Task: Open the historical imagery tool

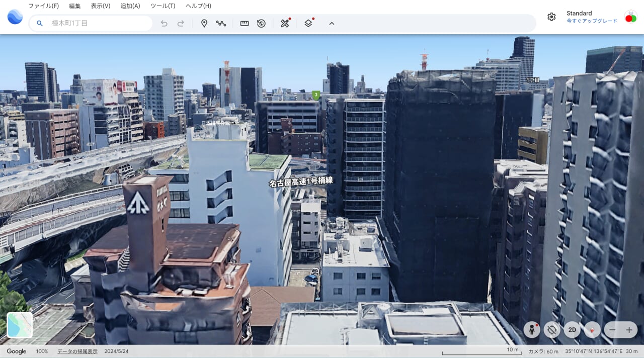Action: (261, 23)
